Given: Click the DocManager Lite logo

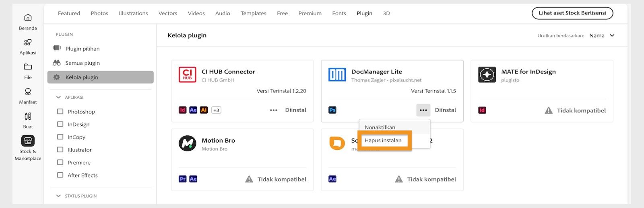Looking at the screenshot, I should [337, 75].
